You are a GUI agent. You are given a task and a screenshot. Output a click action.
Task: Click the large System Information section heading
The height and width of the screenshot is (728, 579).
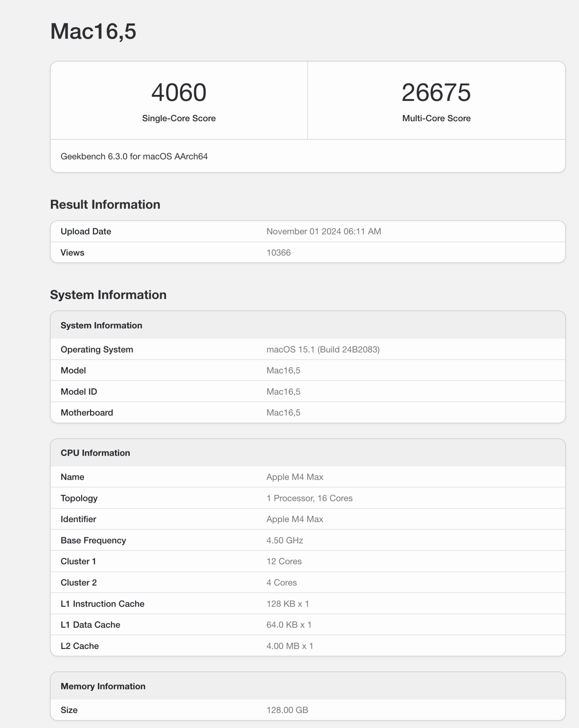coord(108,295)
